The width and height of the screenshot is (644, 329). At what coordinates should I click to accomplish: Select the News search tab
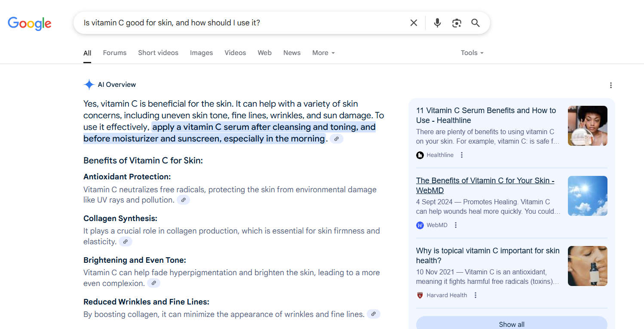click(x=292, y=52)
